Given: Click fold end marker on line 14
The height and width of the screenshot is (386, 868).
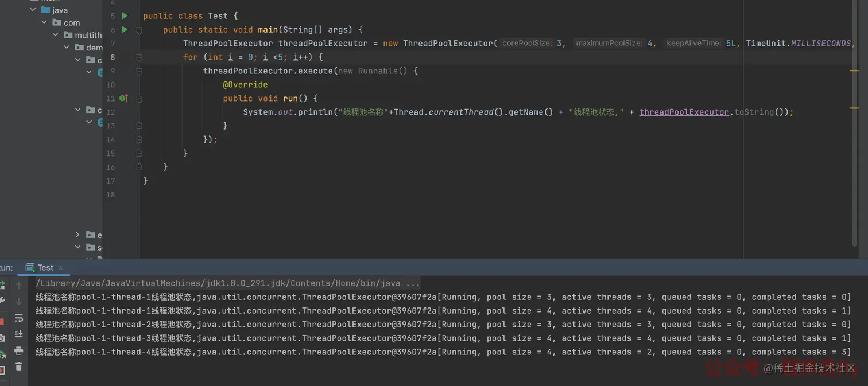Looking at the screenshot, I should pyautogui.click(x=139, y=140).
